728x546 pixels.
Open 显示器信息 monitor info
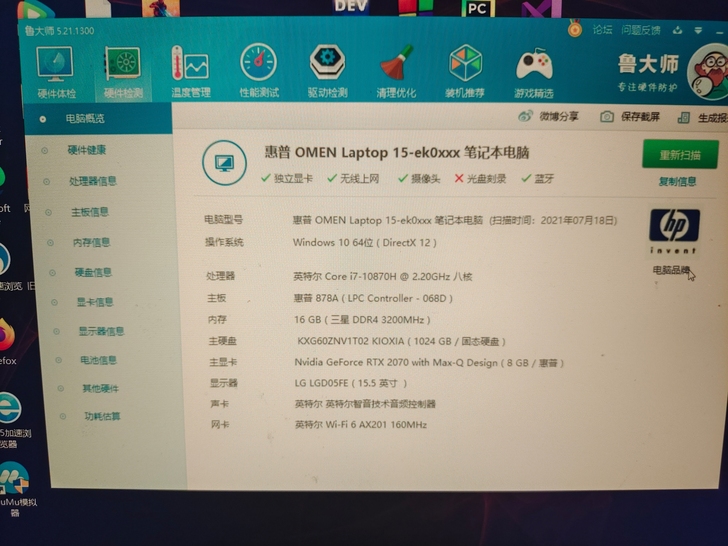click(x=101, y=331)
